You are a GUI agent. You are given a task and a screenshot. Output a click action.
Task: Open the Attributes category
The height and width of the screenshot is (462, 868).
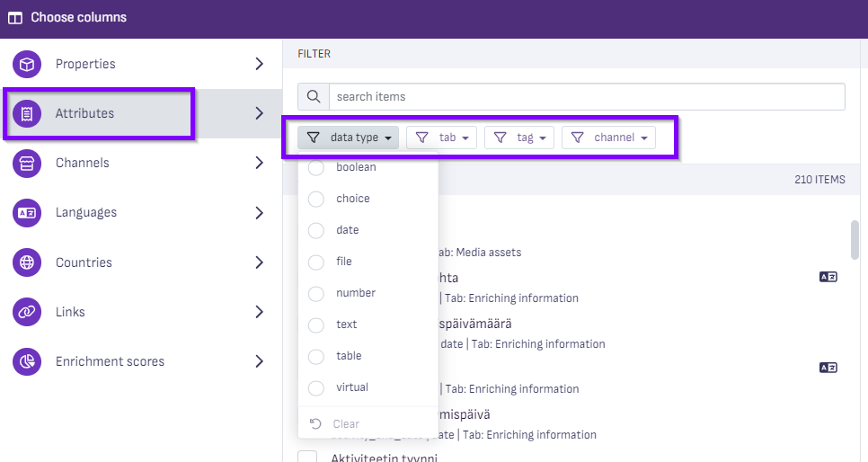(141, 113)
